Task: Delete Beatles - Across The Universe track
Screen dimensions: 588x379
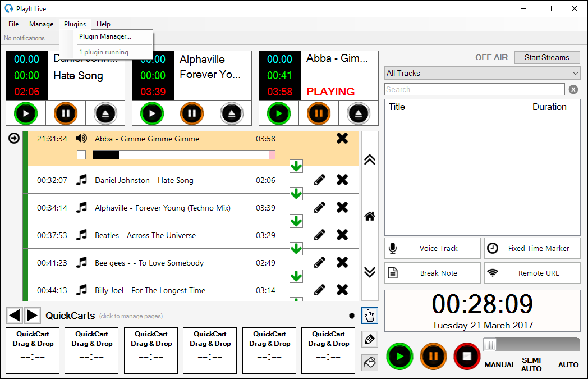Action: click(342, 235)
